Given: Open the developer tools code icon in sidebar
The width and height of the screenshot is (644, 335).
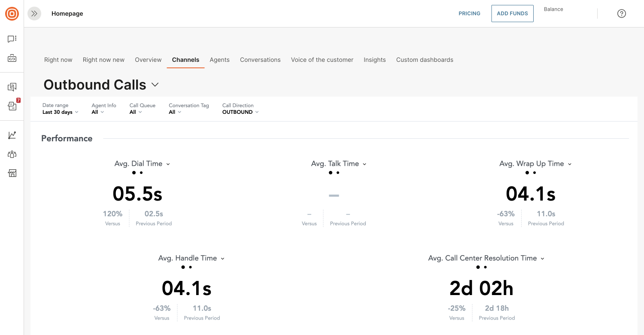Looking at the screenshot, I should [x=12, y=58].
